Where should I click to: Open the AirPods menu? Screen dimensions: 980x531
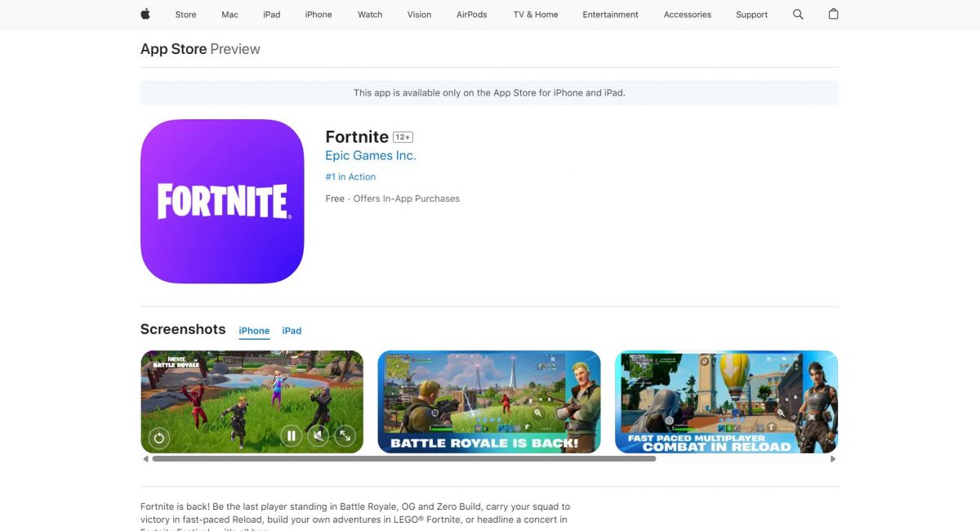click(471, 15)
